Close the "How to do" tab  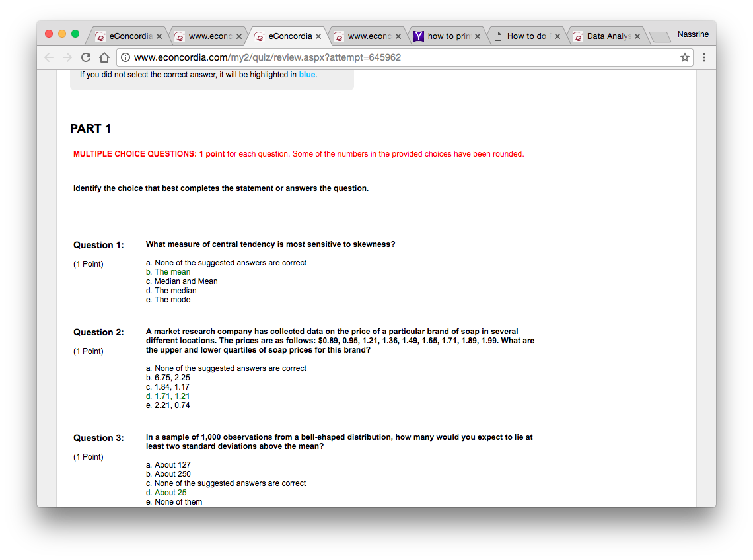pyautogui.click(x=557, y=36)
